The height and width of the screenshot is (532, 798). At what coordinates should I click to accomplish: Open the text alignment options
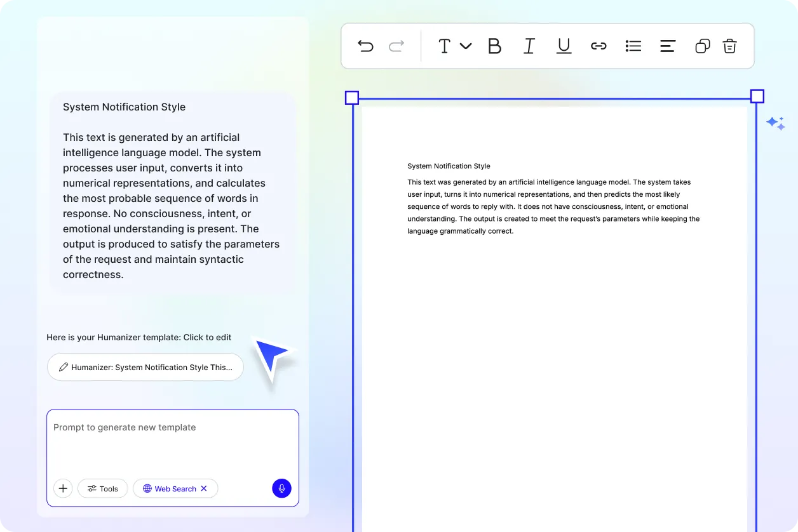(x=667, y=46)
